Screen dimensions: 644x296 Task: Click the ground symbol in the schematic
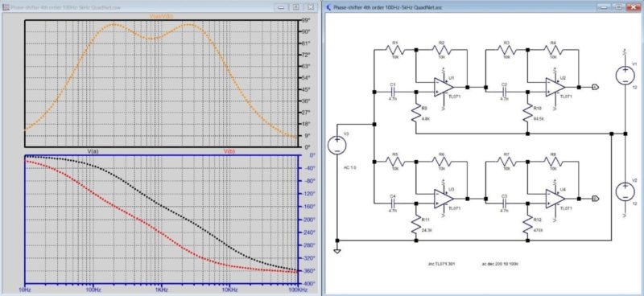pos(337,251)
